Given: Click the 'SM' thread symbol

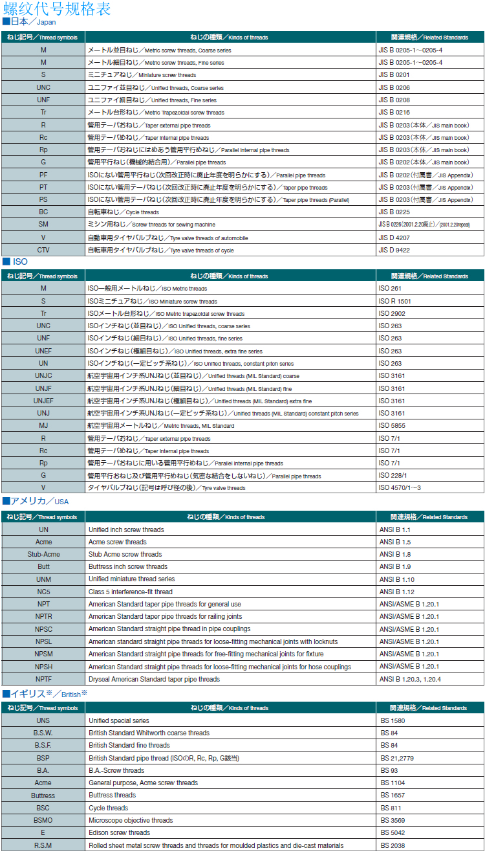Looking at the screenshot, I should (x=43, y=225).
